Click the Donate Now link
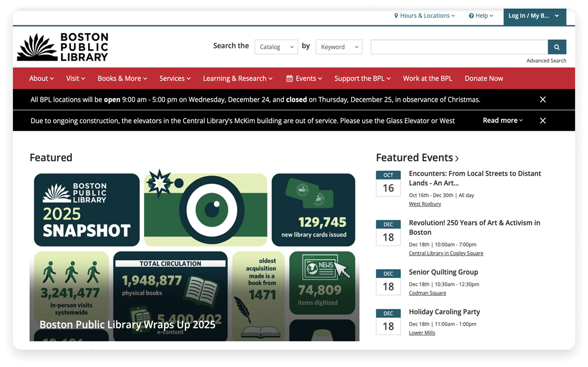 click(x=484, y=79)
